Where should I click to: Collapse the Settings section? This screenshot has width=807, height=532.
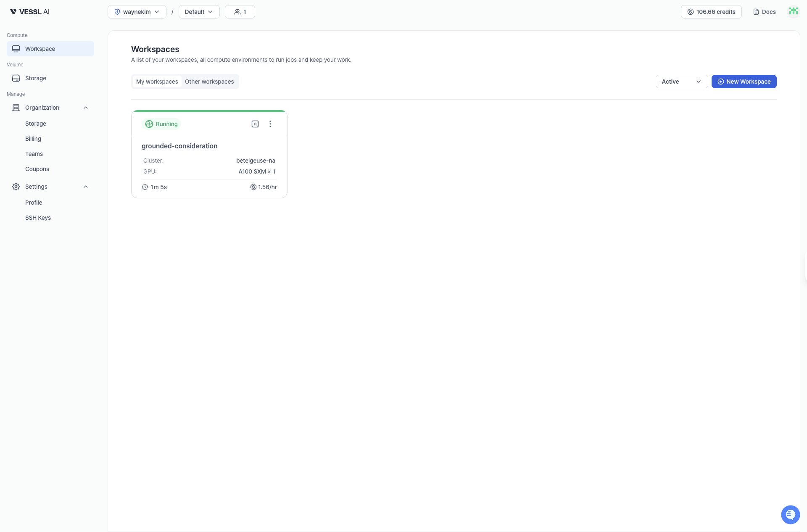coord(85,187)
